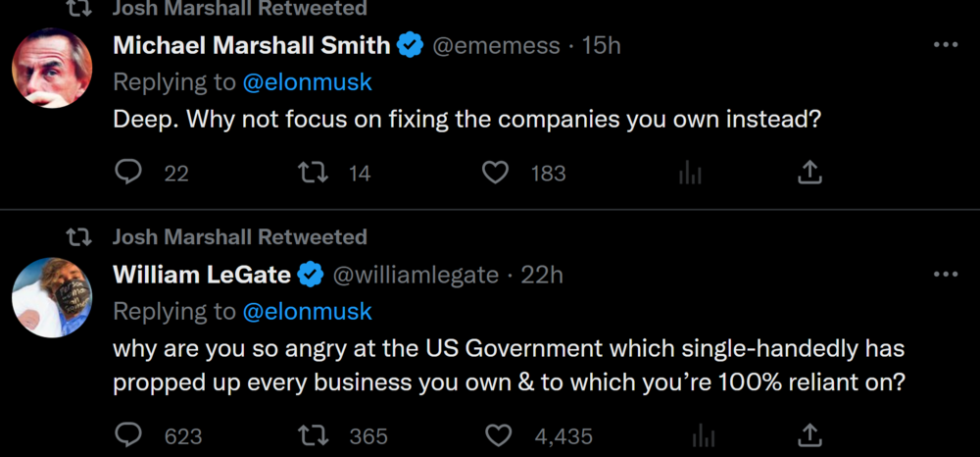Click @elonmusk link in first tweet
Viewport: 980px width, 457px height.
[307, 82]
